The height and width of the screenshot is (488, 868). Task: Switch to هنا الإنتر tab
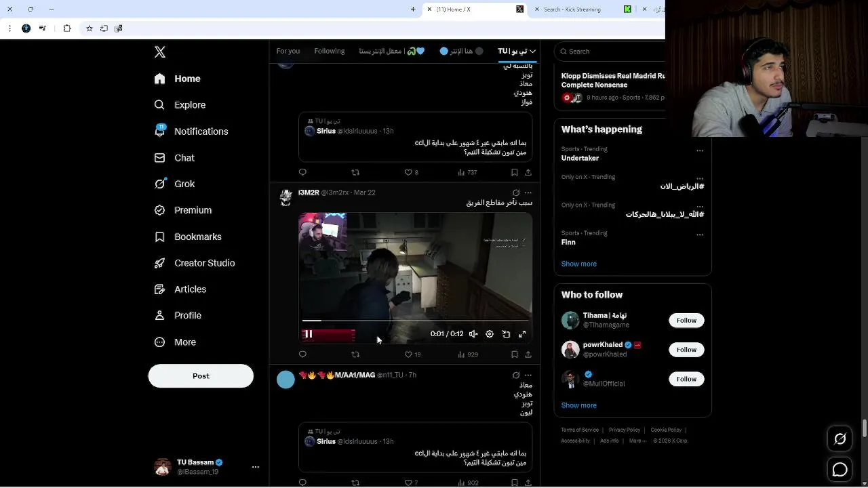[x=462, y=52]
